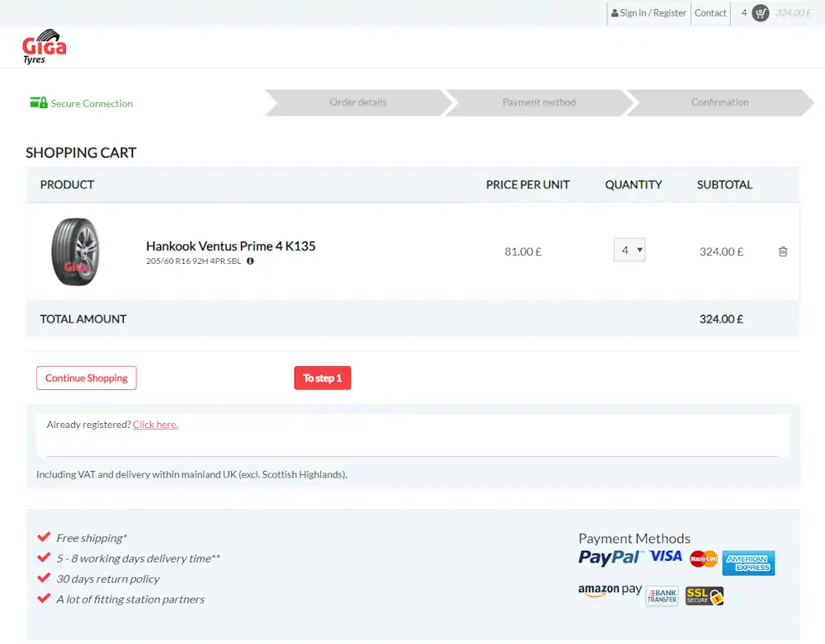
Task: Click the 30 days return policy text
Action: [x=108, y=579]
